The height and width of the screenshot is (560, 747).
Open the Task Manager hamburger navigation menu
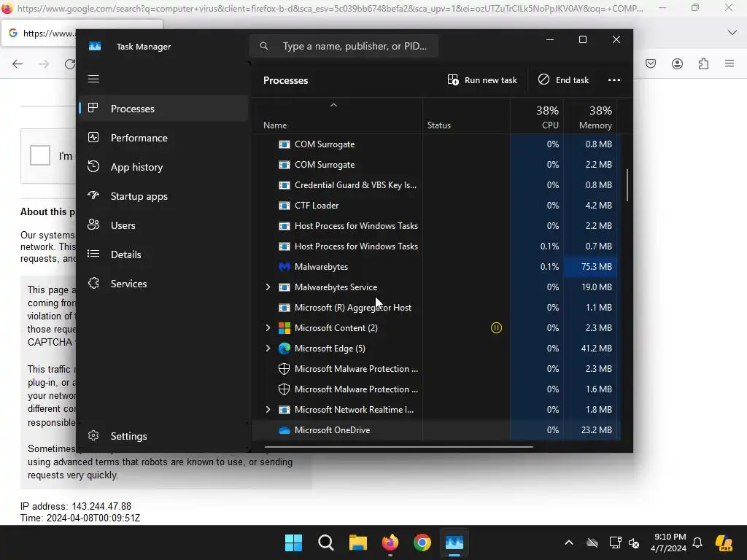[93, 79]
